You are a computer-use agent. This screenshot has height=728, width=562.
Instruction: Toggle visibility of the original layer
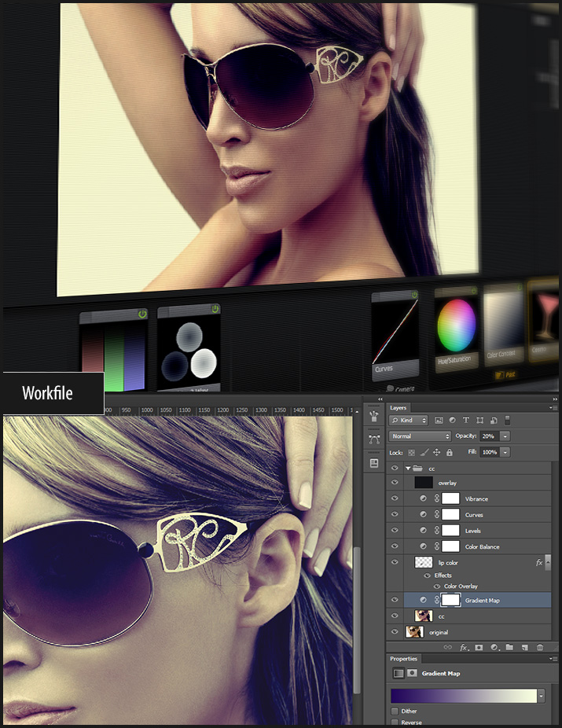[395, 632]
